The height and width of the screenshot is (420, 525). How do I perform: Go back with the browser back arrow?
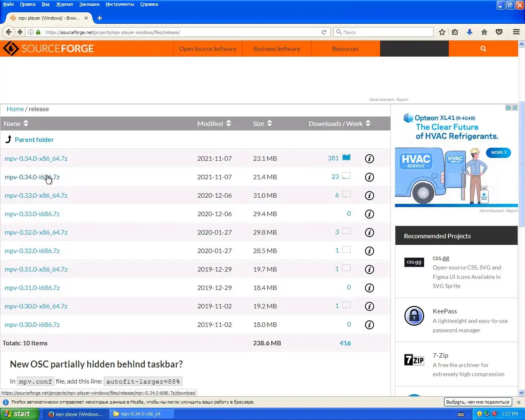[9, 32]
